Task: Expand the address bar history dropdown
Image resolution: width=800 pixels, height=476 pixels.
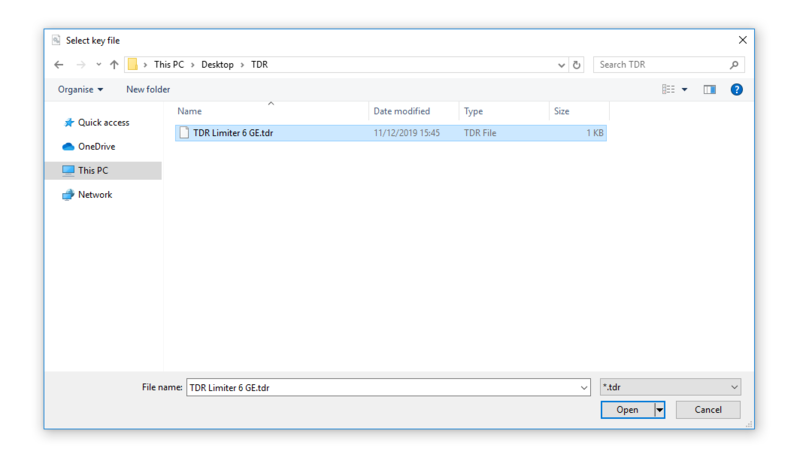Action: click(x=561, y=65)
